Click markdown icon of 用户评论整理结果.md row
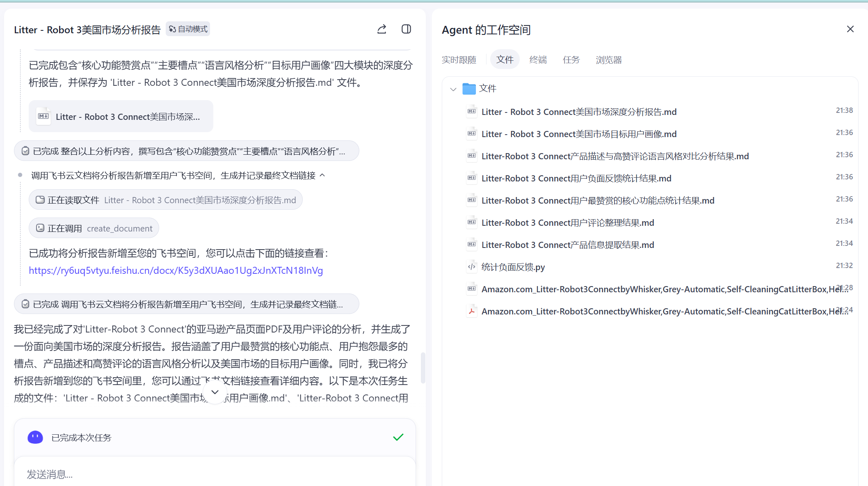The height and width of the screenshot is (486, 868). (x=472, y=222)
